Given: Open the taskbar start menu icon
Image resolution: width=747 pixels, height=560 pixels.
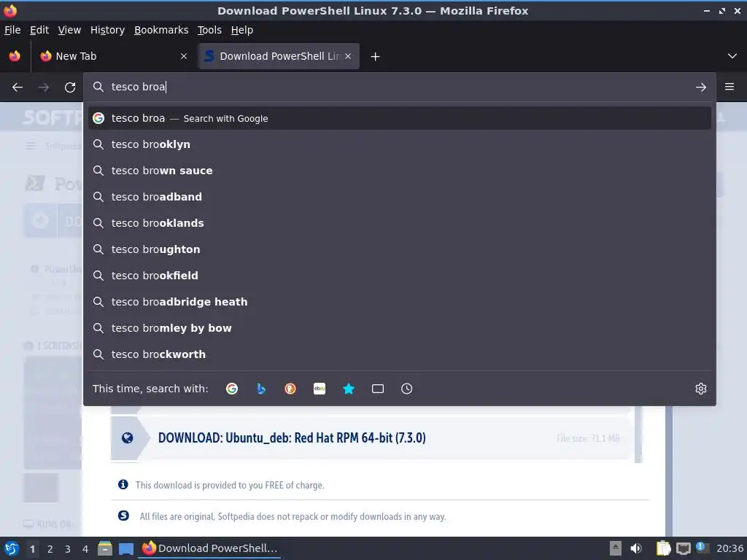Looking at the screenshot, I should point(12,548).
